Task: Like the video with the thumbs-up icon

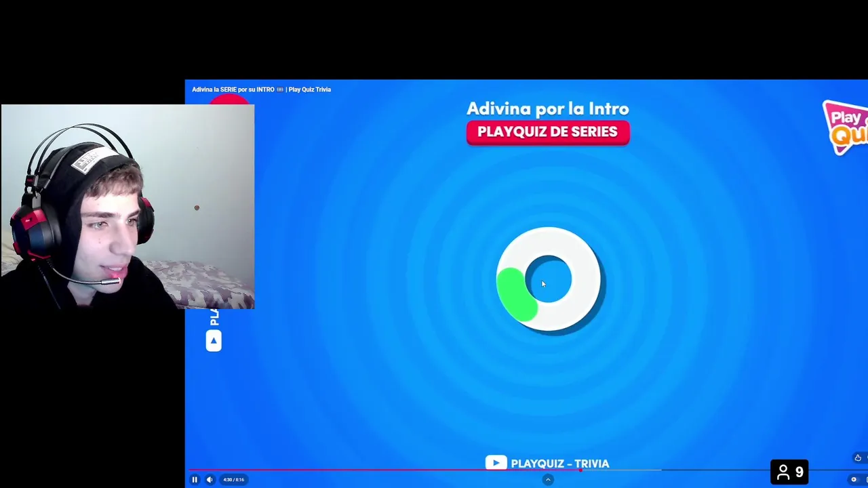Action: (858, 458)
